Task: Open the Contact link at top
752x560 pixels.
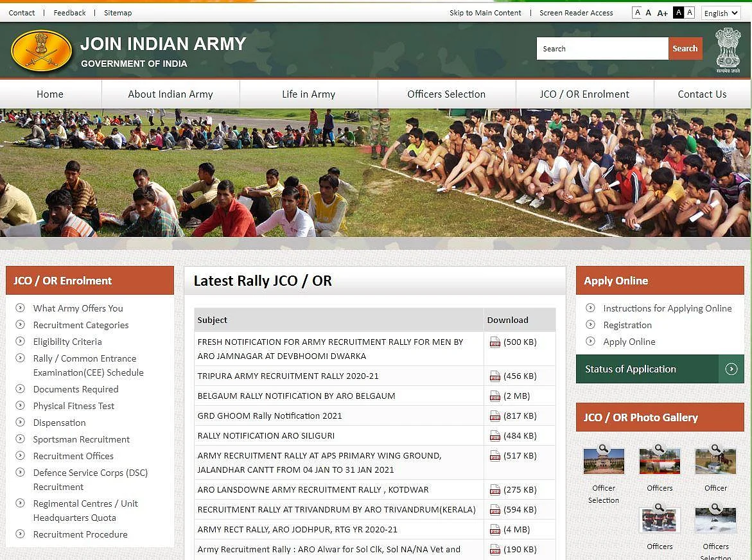Action: (22, 13)
